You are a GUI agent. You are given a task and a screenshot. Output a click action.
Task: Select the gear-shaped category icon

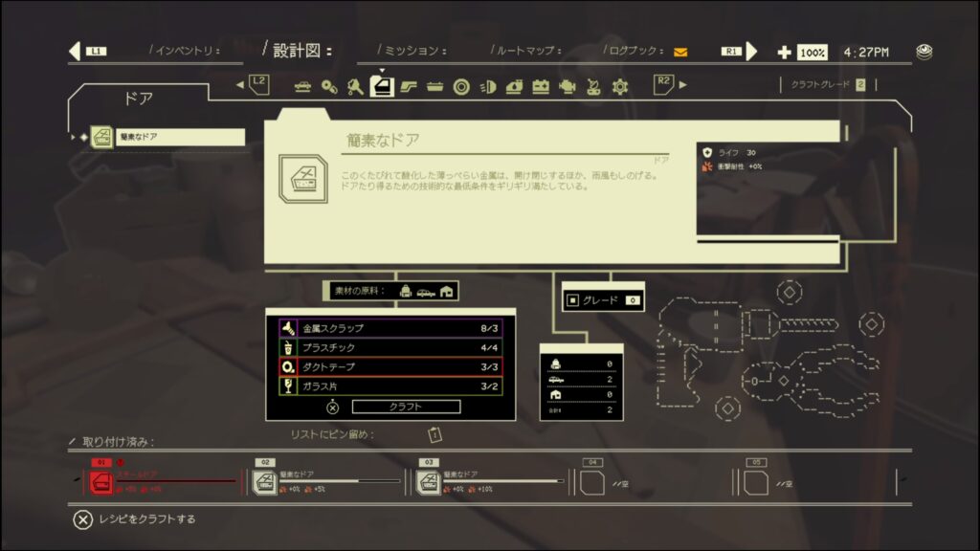click(620, 87)
